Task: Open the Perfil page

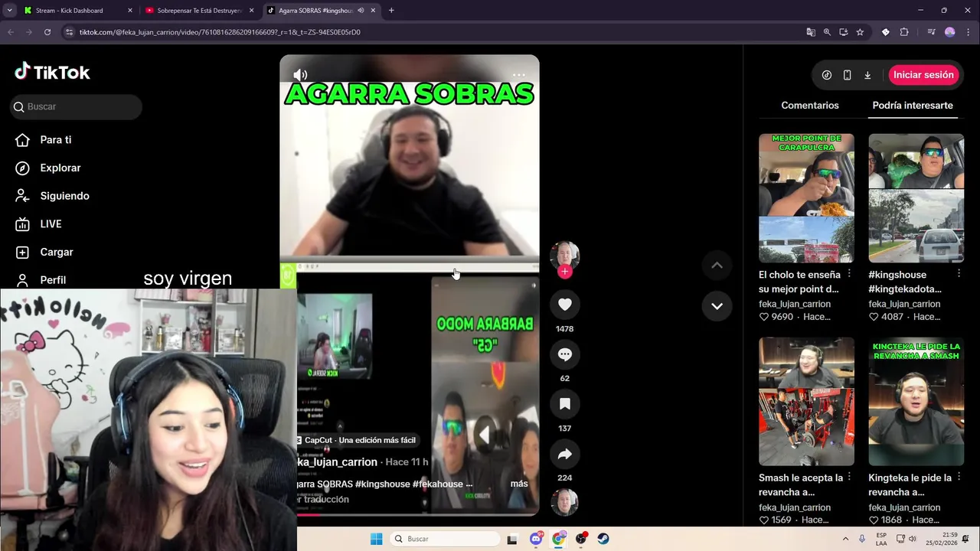Action: pos(41,280)
